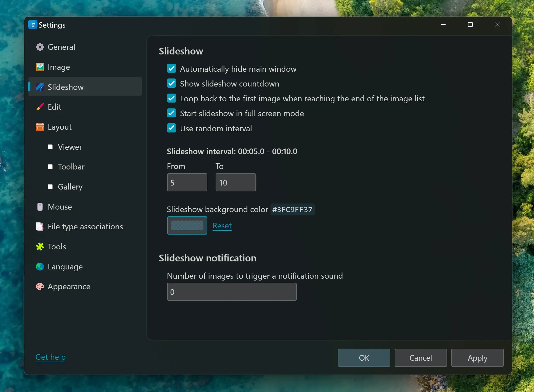The height and width of the screenshot is (392, 534).
Task: Open the Viewer layout sub-page
Action: coord(70,147)
